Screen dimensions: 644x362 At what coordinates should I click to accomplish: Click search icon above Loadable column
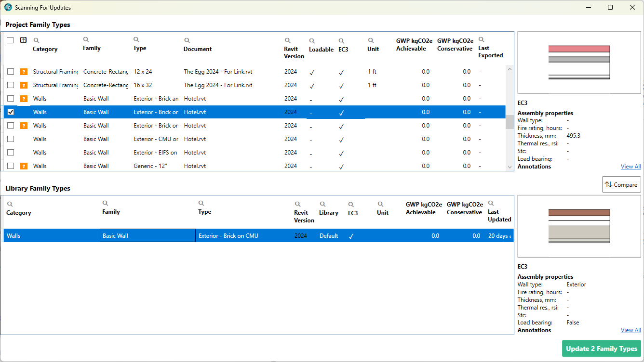coord(312,41)
